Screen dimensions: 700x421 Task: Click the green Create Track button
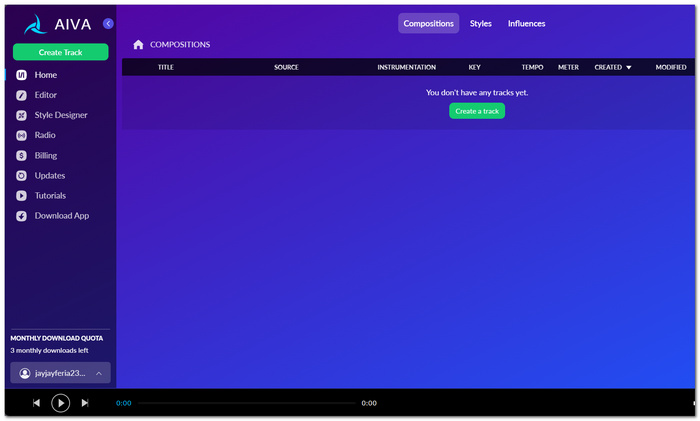(x=60, y=52)
